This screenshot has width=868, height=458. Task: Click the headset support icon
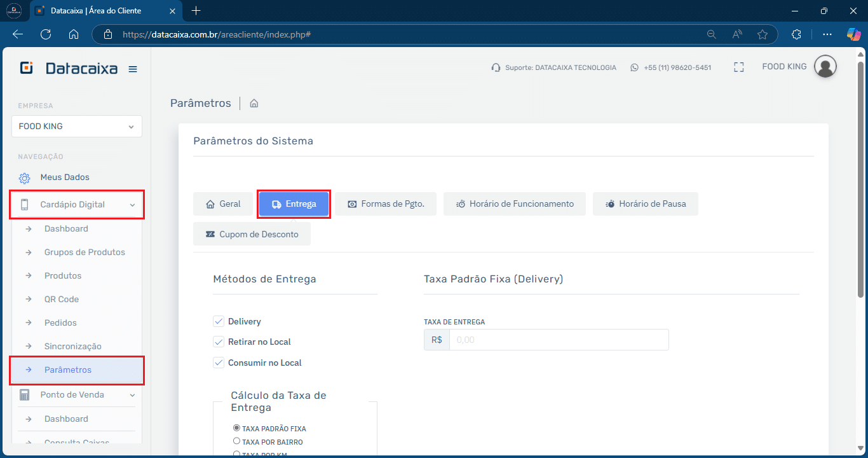pyautogui.click(x=496, y=67)
